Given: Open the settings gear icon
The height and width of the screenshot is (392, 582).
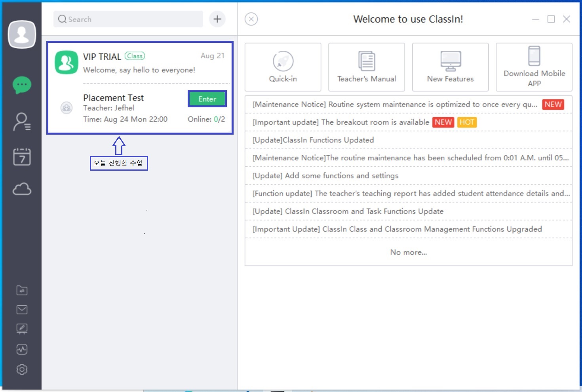Looking at the screenshot, I should tap(22, 369).
